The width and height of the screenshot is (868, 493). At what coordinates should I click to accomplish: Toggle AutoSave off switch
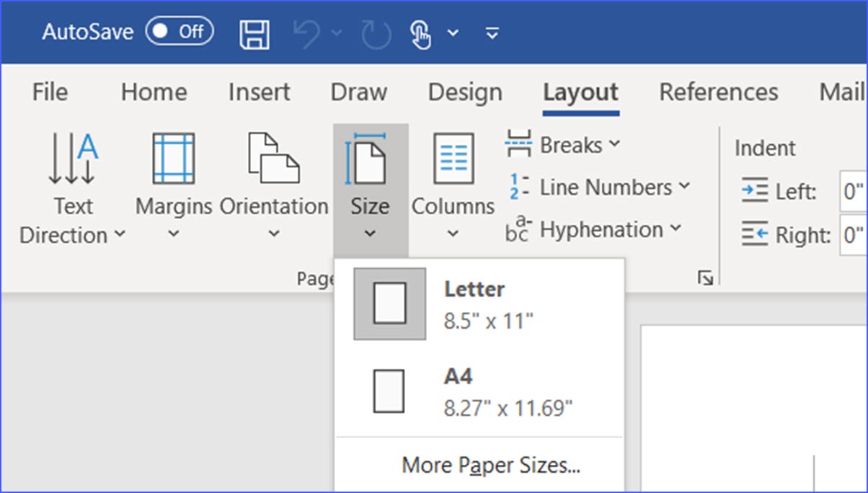[179, 32]
